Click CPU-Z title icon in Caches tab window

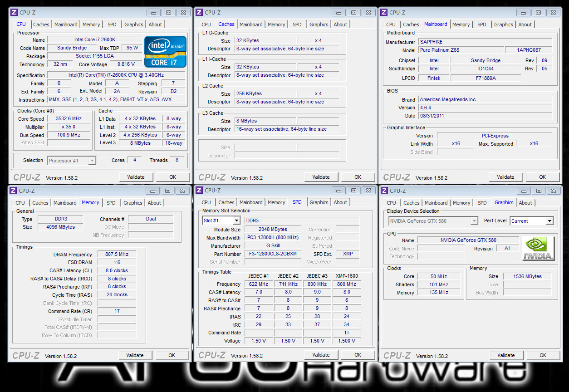pyautogui.click(x=199, y=12)
